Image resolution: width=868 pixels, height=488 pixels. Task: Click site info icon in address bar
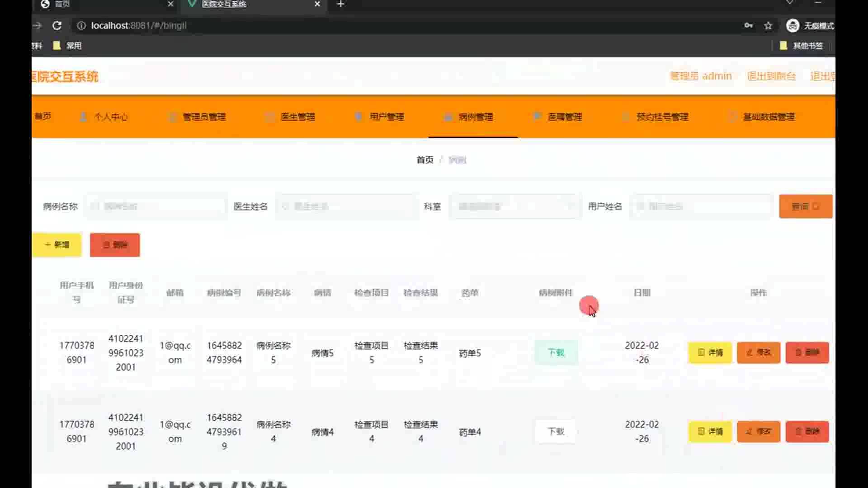pos(81,26)
